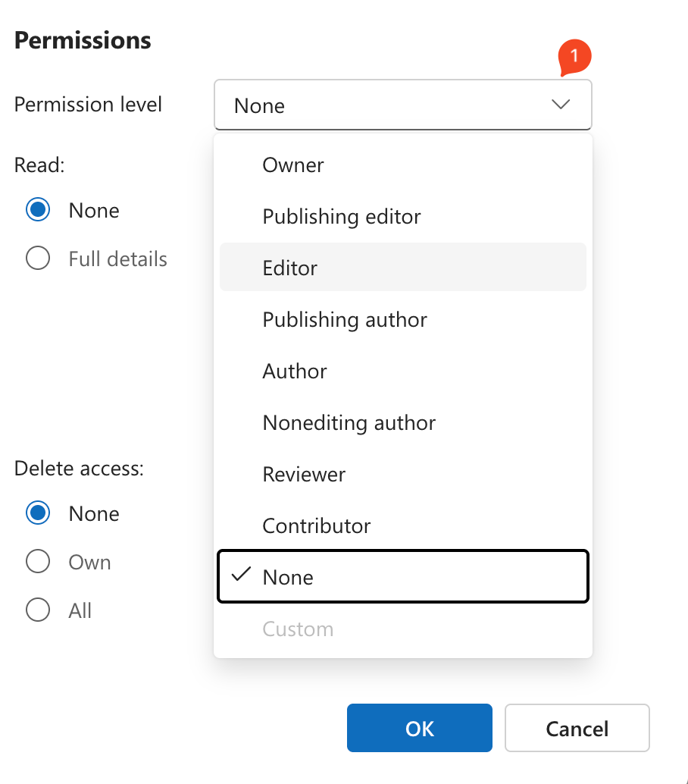The image size is (688, 784).
Task: Click the Delete access: label
Action: point(79,469)
